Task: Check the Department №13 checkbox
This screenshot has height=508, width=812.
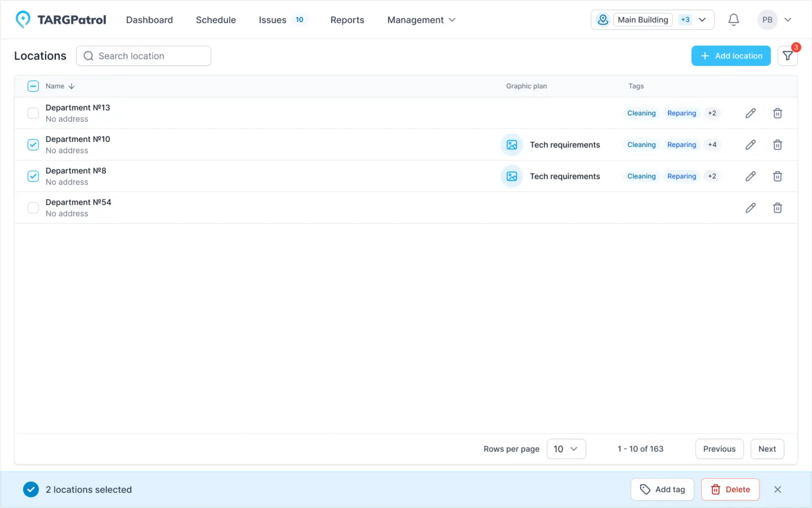Action: [33, 113]
